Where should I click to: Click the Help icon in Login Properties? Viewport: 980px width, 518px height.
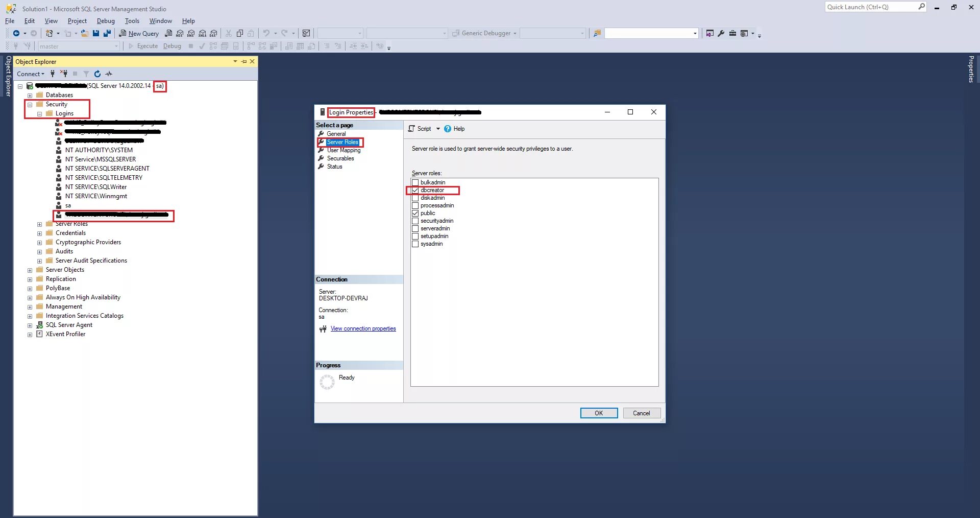point(448,129)
